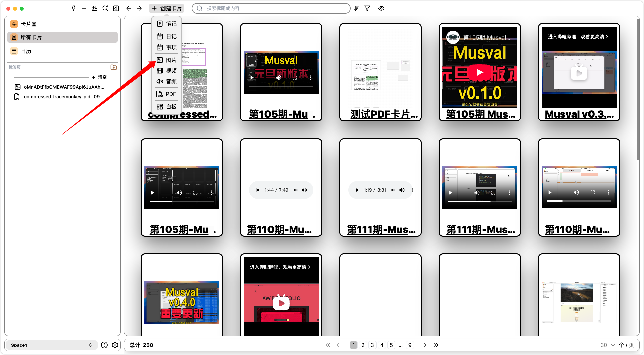The width and height of the screenshot is (644, 355).
Task: Select 图片 from create card menu
Action: click(167, 60)
